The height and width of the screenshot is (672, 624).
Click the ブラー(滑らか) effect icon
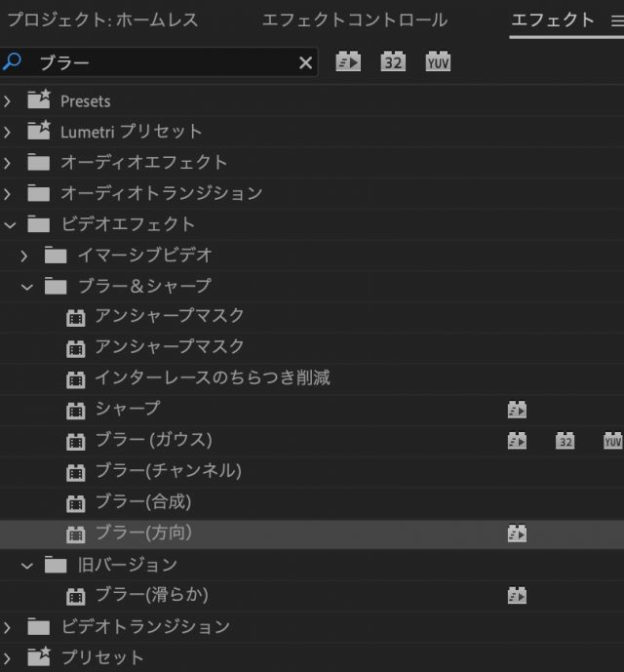tap(75, 596)
